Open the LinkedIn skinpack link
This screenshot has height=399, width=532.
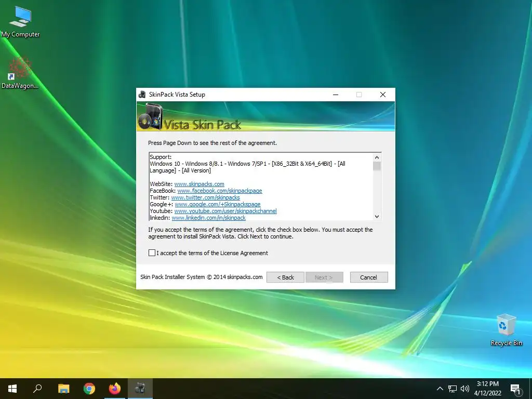[x=209, y=218]
